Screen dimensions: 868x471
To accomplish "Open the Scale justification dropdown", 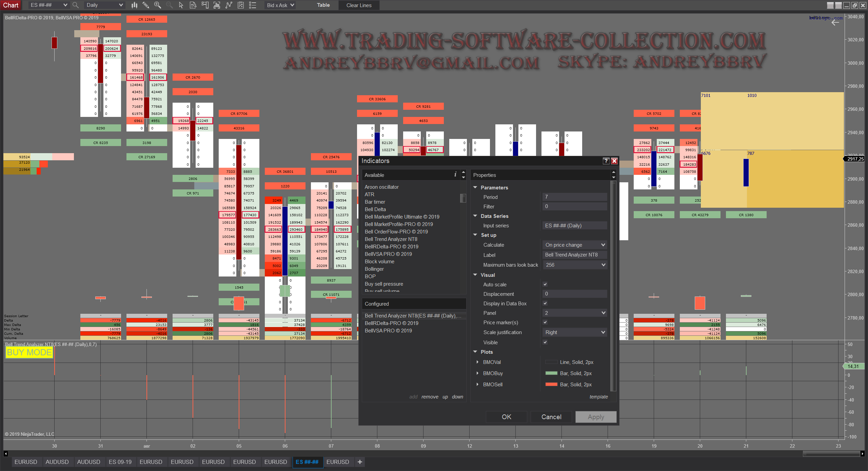I will click(x=575, y=332).
